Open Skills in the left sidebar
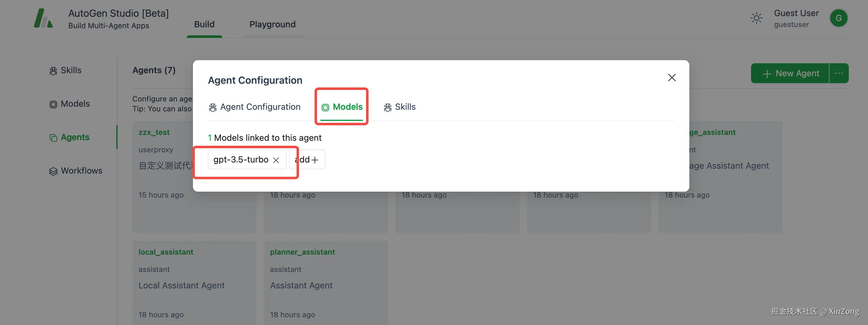 (66, 70)
